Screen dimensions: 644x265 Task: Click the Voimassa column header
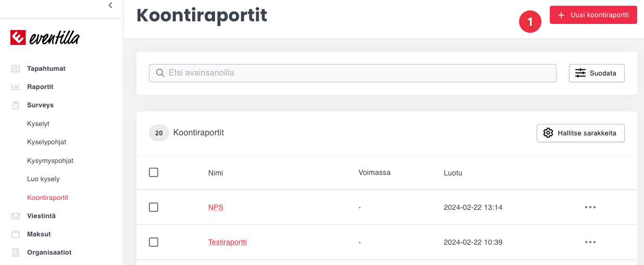pos(374,172)
